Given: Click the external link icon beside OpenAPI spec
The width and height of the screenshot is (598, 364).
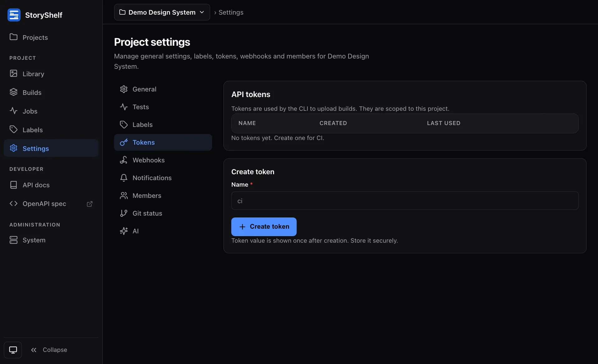Looking at the screenshot, I should click(90, 204).
